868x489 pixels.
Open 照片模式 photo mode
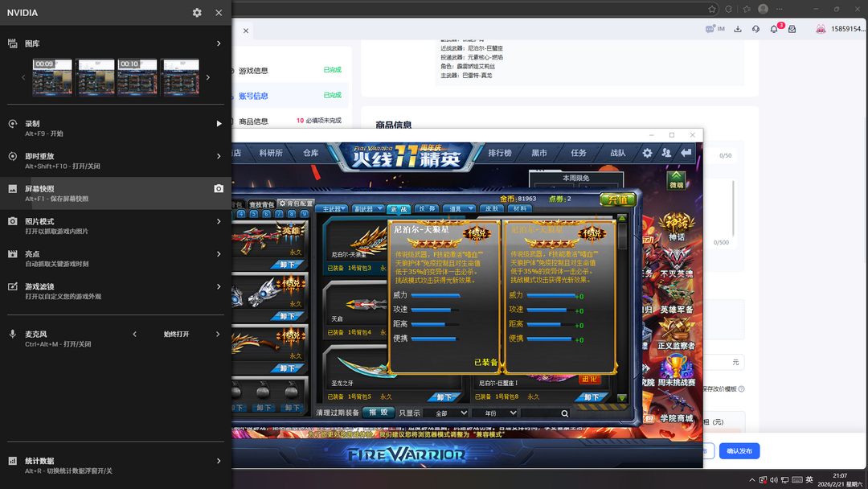coord(116,226)
